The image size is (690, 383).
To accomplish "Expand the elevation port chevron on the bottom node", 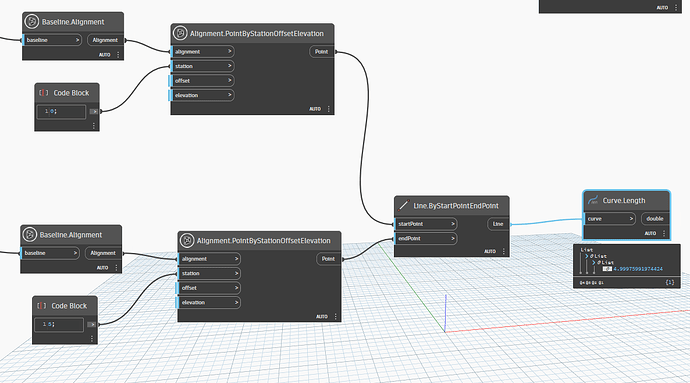I will (236, 302).
